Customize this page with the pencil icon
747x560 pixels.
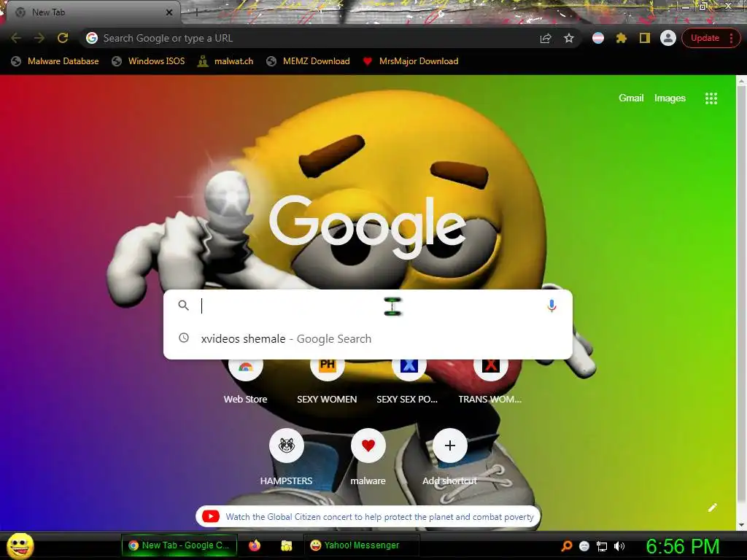coord(712,507)
